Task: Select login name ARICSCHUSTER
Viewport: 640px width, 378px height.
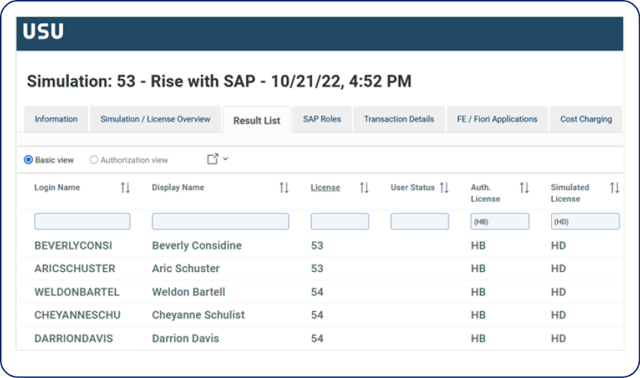Action: pos(75,269)
